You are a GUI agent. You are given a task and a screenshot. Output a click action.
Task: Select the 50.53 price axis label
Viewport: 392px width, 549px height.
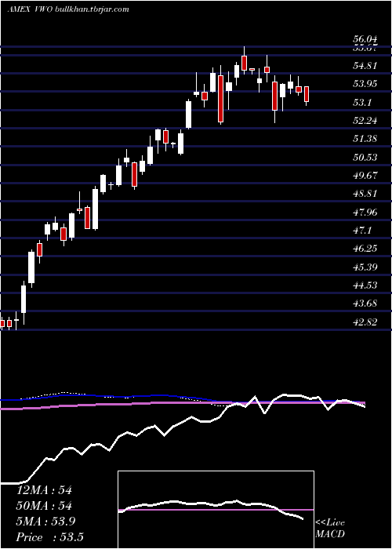[x=365, y=157]
